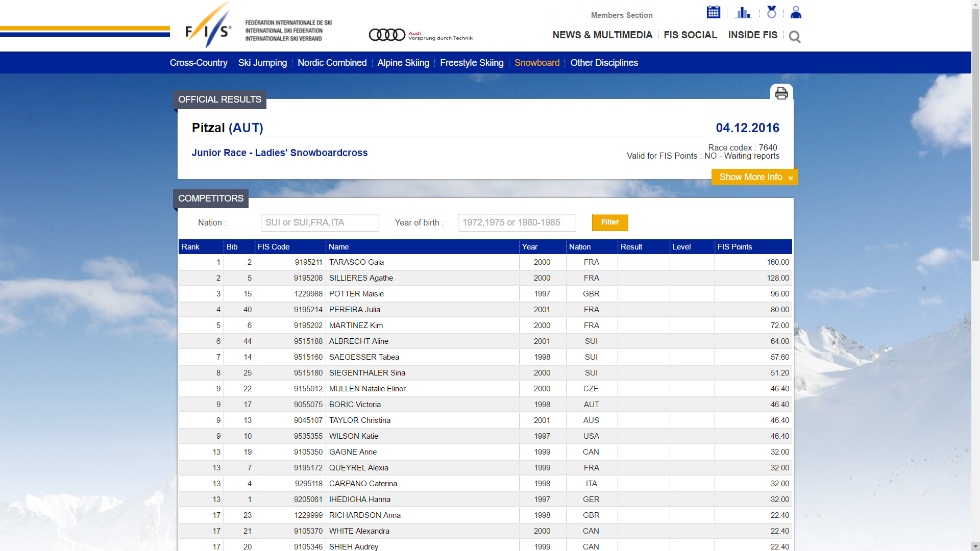Focus the Year of birth field
980x551 pixels.
point(517,222)
